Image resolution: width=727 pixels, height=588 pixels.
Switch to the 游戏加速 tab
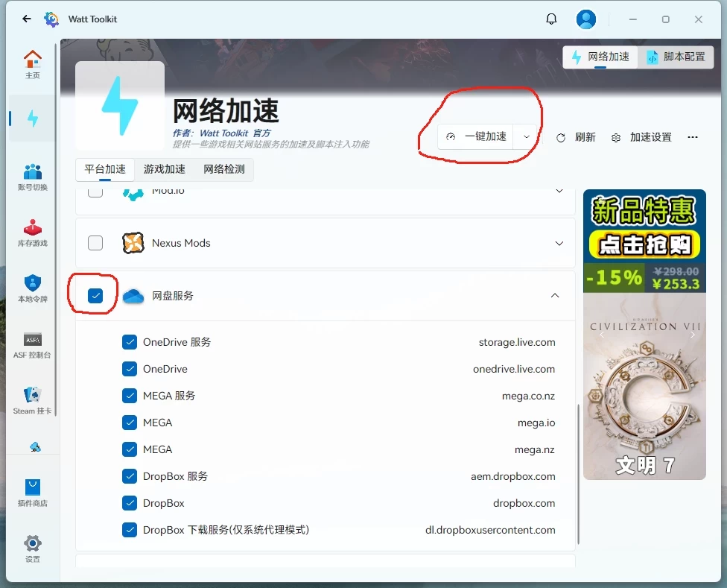coord(165,169)
